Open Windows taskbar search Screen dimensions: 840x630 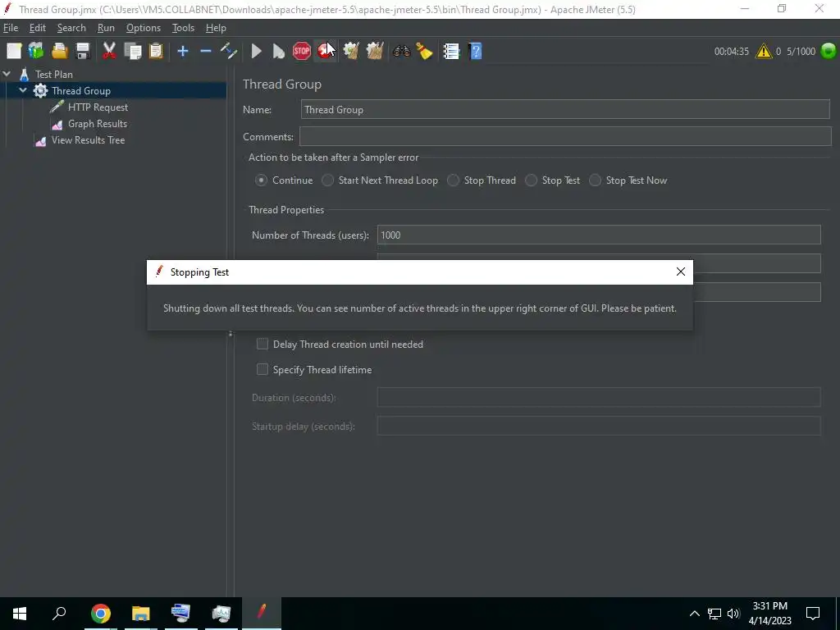(x=59, y=614)
